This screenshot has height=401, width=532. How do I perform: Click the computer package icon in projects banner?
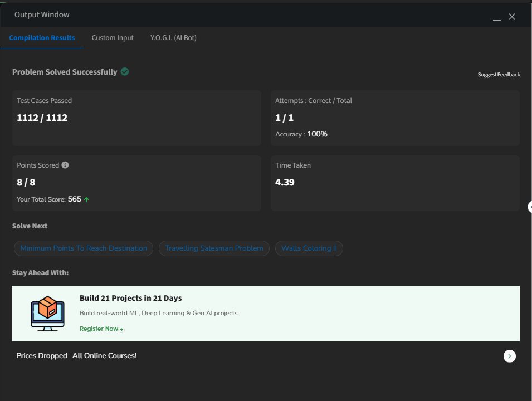[47, 313]
